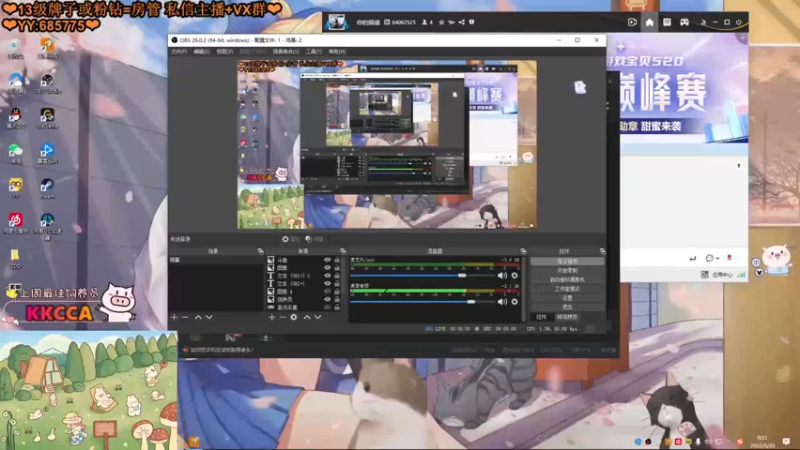Open the Steam desktop shortcut

[47, 188]
